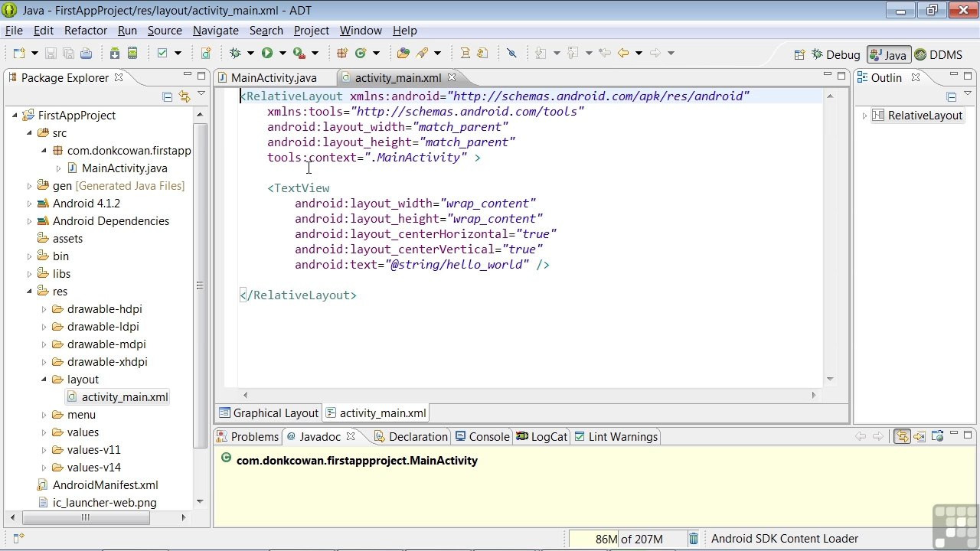This screenshot has width=980, height=551.
Task: Switch to Graphical Layout tab
Action: click(x=268, y=412)
